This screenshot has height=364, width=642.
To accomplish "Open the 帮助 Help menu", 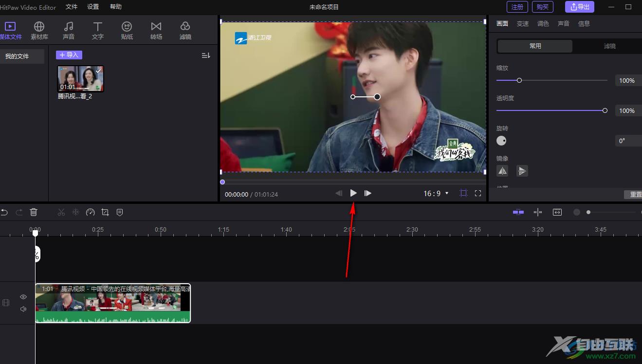I will pyautogui.click(x=116, y=7).
